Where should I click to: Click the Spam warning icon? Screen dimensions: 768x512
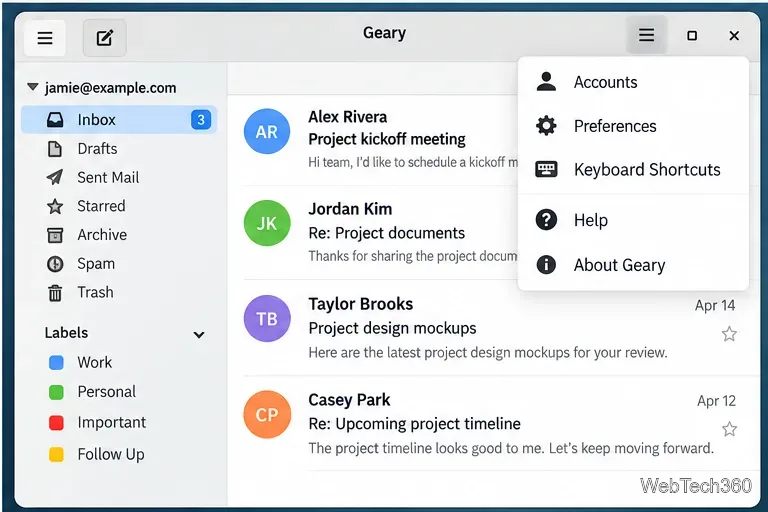pyautogui.click(x=55, y=264)
